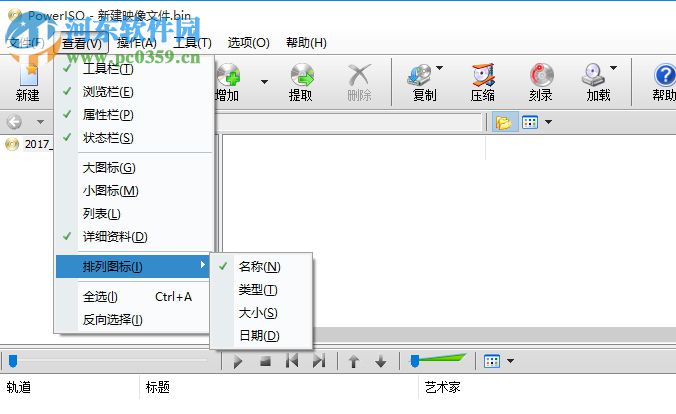
Task: Select Large icons (大图标) view
Action: 135,168
